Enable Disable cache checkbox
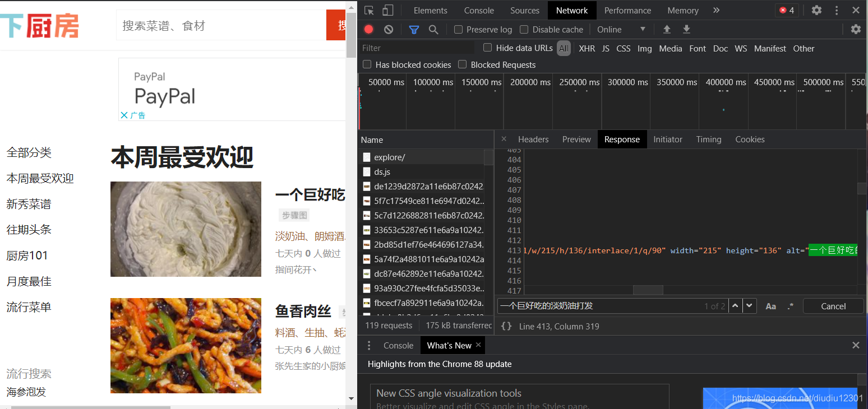 [524, 29]
